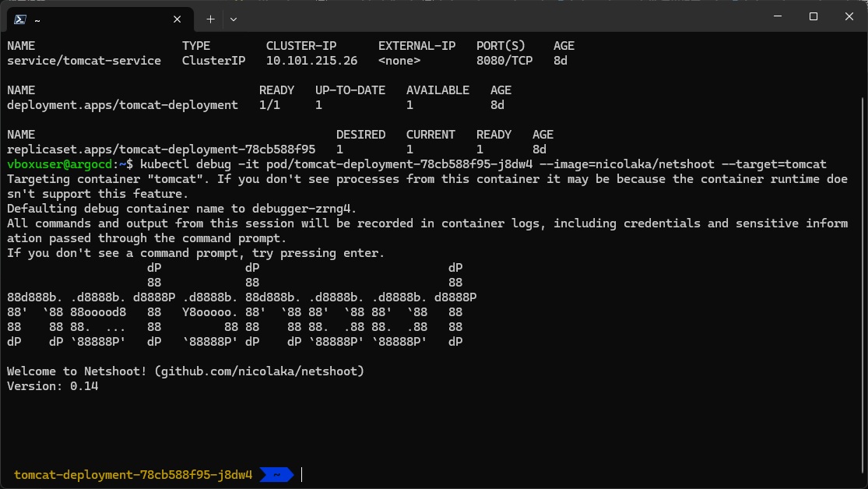The height and width of the screenshot is (489, 868).
Task: Click the <none> external IP value
Action: point(399,61)
